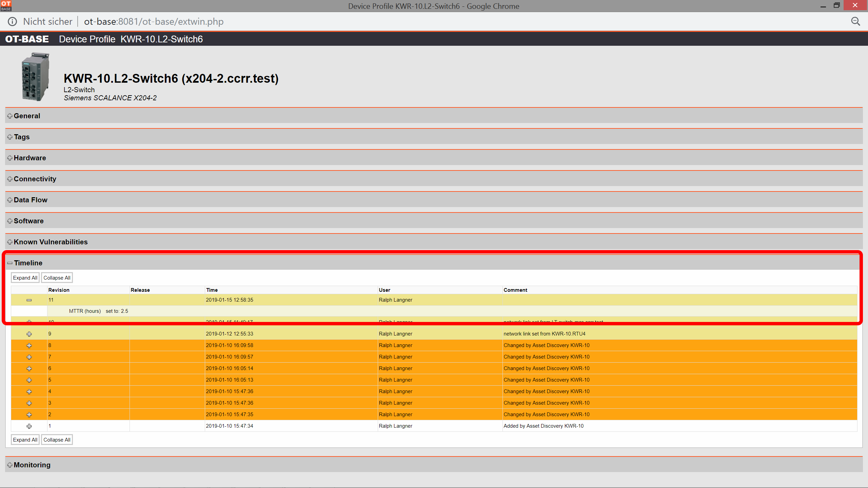Collapse revision 11 row details
The height and width of the screenshot is (488, 868).
29,300
